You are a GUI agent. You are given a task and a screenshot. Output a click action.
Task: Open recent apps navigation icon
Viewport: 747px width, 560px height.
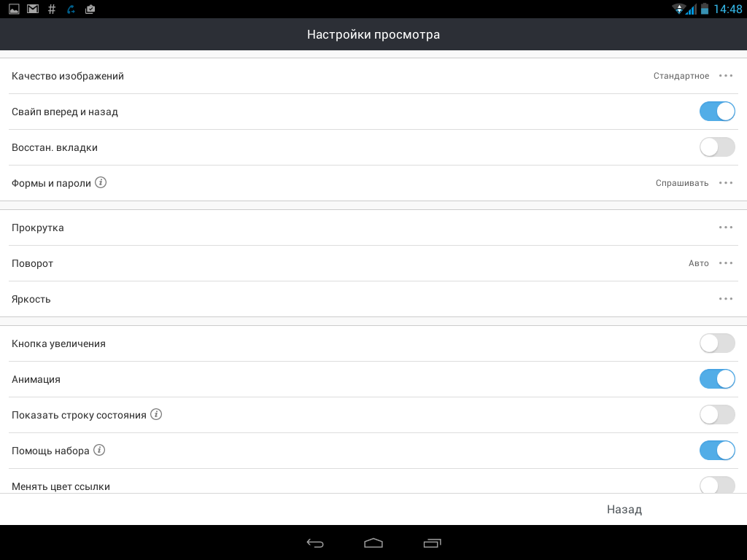tap(432, 542)
